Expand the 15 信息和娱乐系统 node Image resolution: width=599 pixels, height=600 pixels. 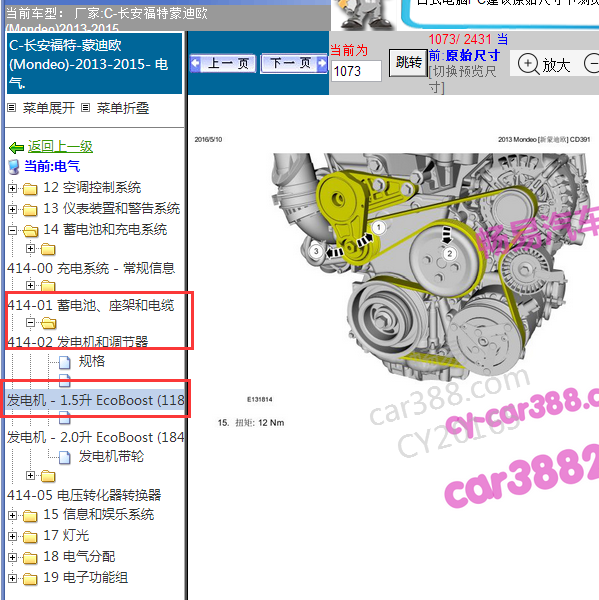pyautogui.click(x=12, y=515)
